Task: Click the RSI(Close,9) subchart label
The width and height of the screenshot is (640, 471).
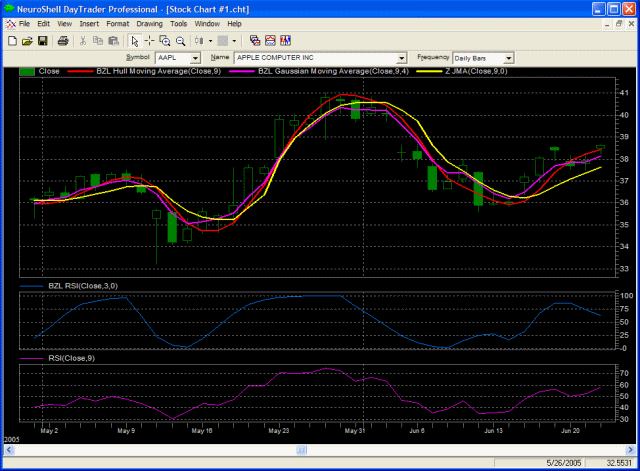Action: [x=71, y=357]
